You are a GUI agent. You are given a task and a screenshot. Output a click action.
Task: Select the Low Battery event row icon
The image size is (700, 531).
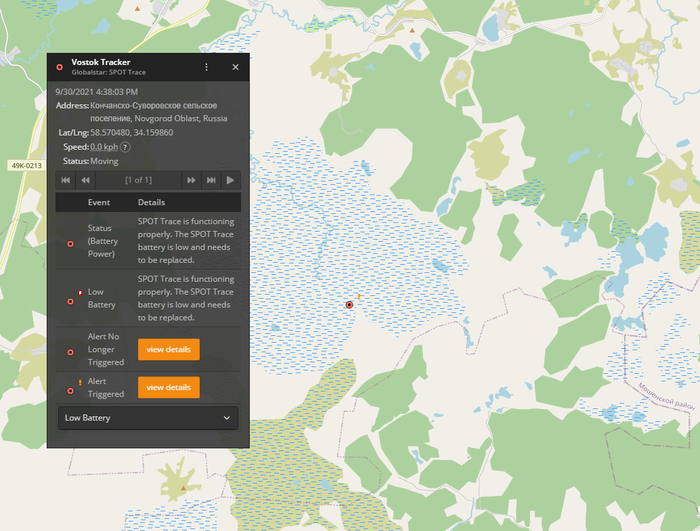tap(70, 299)
